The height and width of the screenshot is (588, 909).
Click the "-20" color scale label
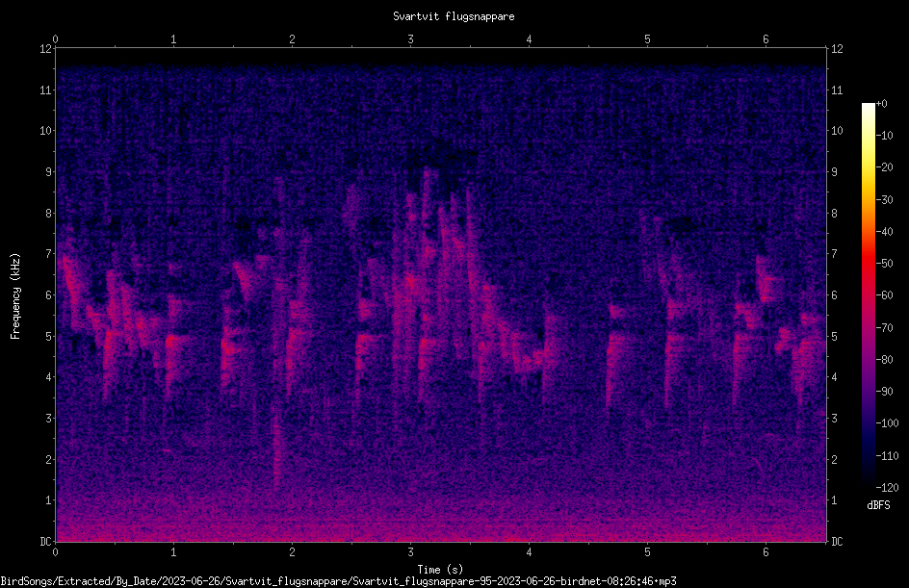pyautogui.click(x=885, y=167)
